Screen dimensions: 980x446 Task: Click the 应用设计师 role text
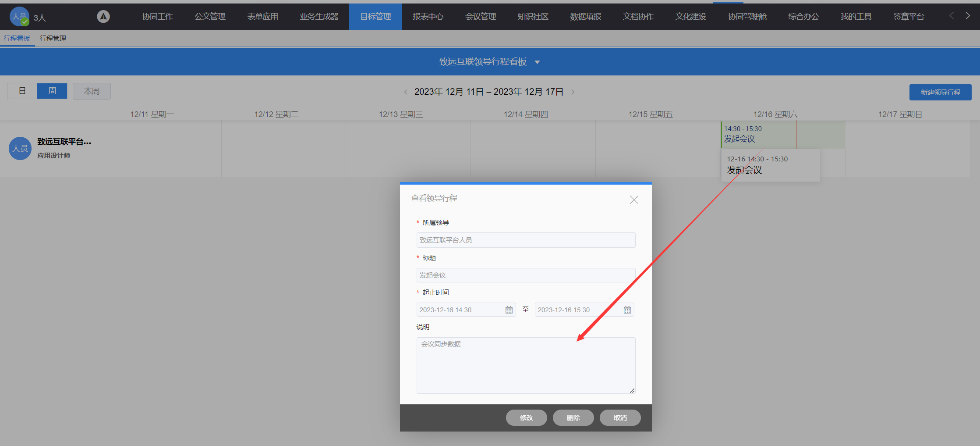coord(54,156)
